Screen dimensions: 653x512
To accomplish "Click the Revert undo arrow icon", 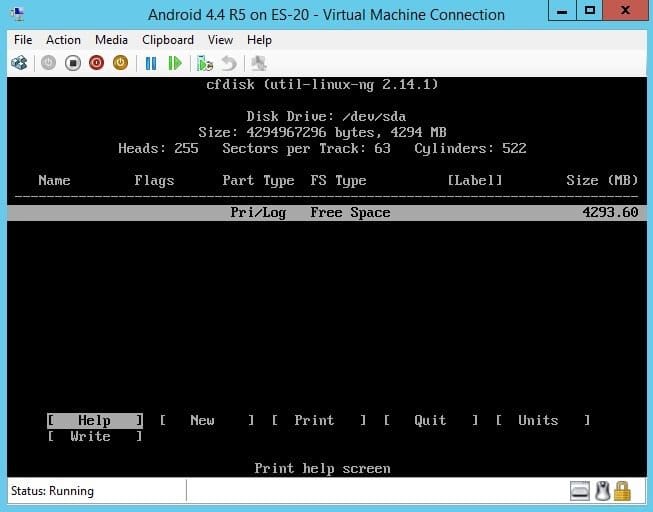I will [229, 63].
